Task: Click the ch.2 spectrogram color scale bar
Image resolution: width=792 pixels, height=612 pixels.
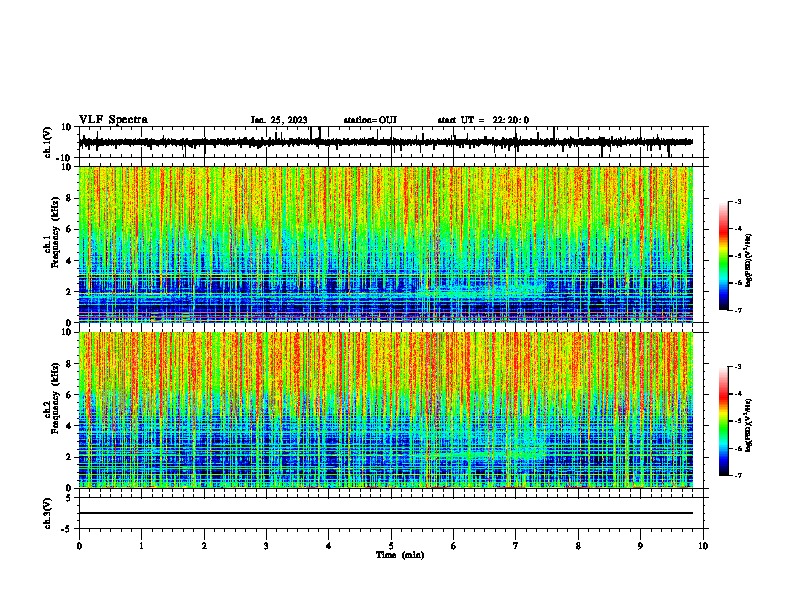Action: 724,421
